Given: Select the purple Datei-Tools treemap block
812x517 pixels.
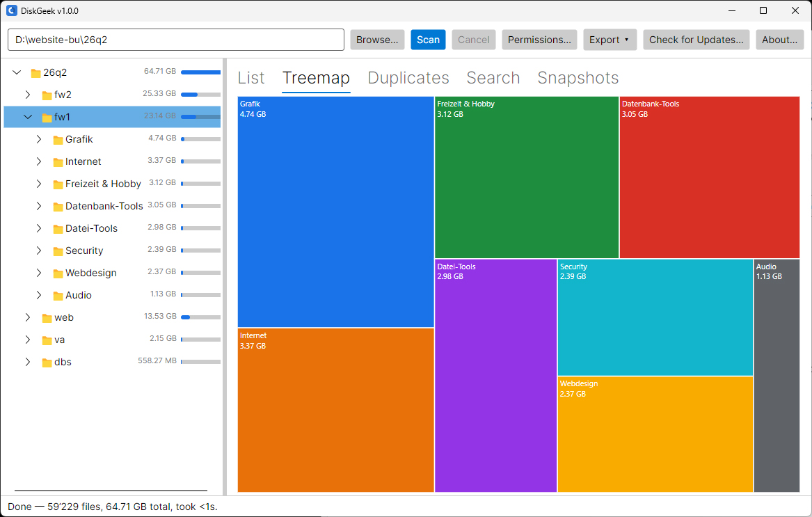Looking at the screenshot, I should [495, 376].
